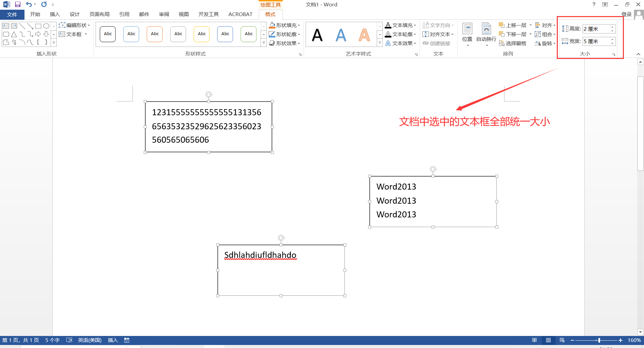Pick the elbow connector shape
644x348 pixels.
click(x=22, y=34)
